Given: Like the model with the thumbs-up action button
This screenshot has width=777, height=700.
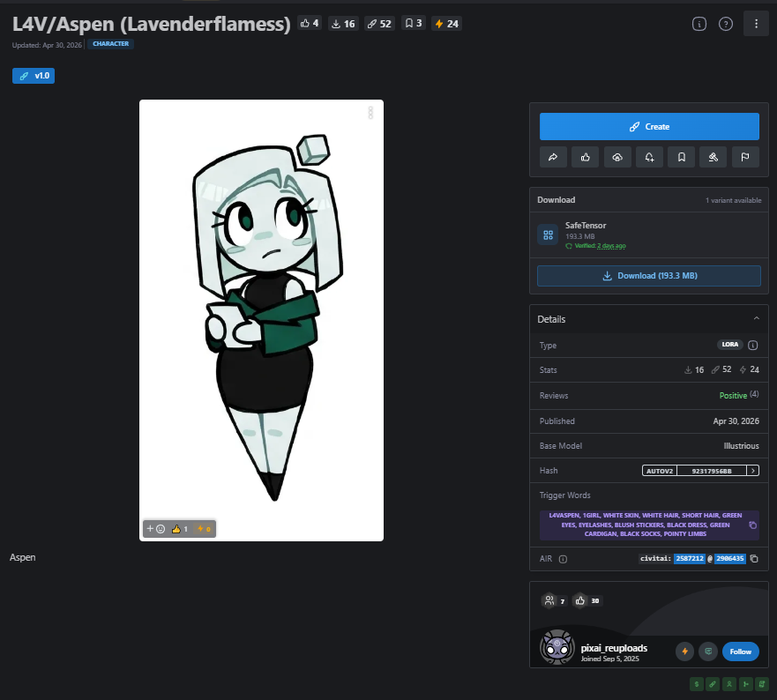Looking at the screenshot, I should (586, 157).
